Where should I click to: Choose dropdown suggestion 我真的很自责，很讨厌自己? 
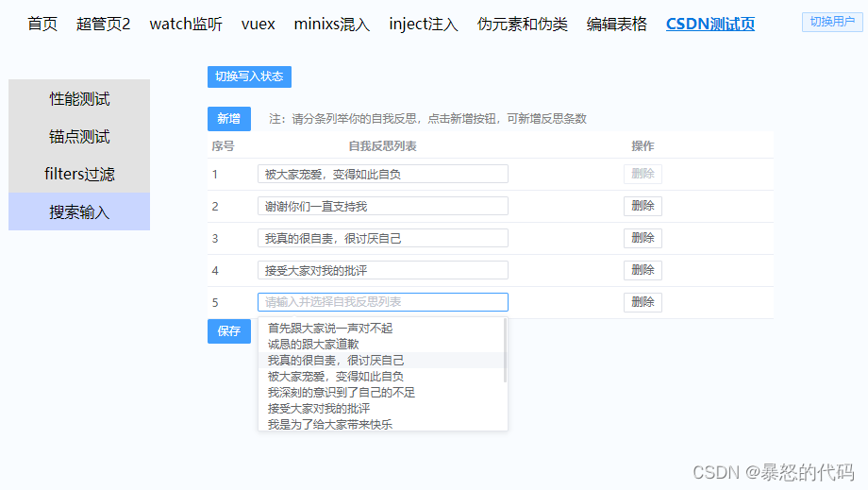pyautogui.click(x=381, y=361)
